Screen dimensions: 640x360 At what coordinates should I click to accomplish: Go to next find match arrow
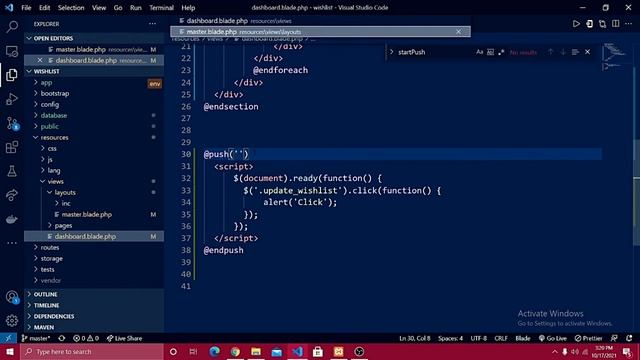pyautogui.click(x=563, y=52)
